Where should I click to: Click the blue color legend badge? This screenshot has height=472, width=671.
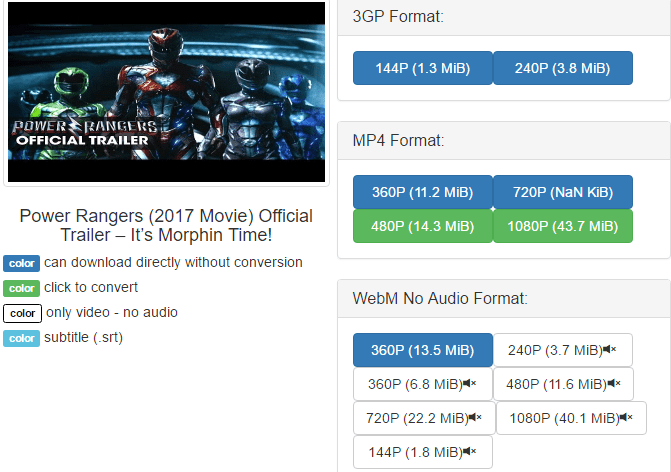click(x=21, y=263)
